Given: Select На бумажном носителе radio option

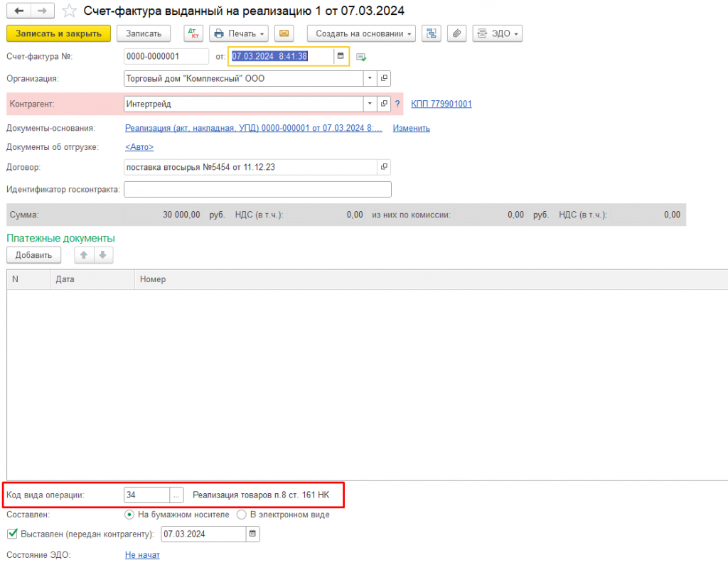Looking at the screenshot, I should point(129,515).
